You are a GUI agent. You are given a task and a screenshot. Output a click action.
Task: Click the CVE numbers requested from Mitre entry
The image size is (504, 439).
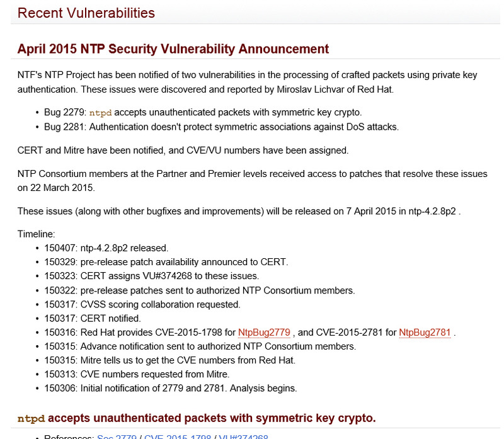139,374
